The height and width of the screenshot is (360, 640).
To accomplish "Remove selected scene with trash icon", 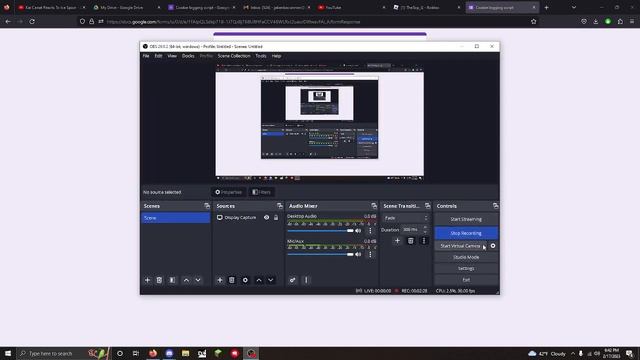I will (x=159, y=280).
